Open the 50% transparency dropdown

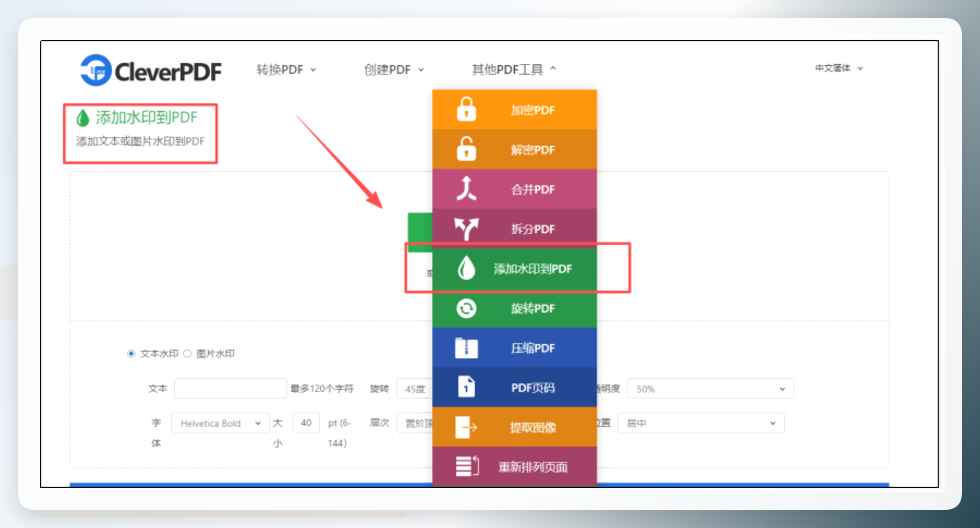coord(710,389)
